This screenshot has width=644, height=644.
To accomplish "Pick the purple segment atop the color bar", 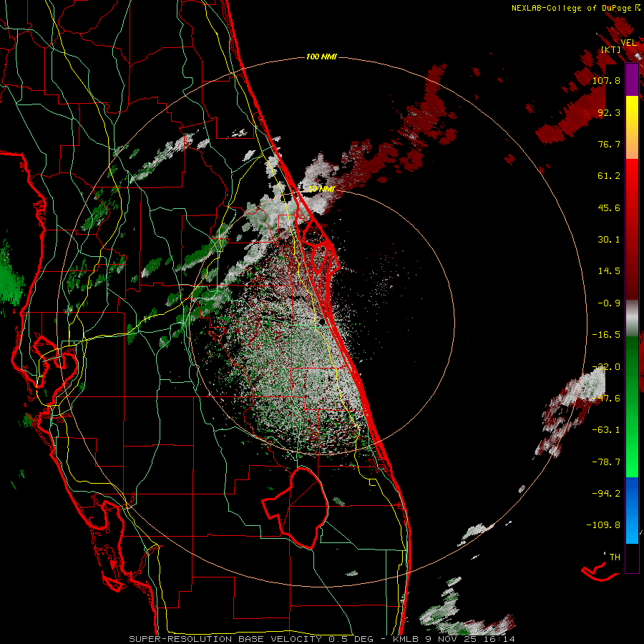I will coord(632,79).
